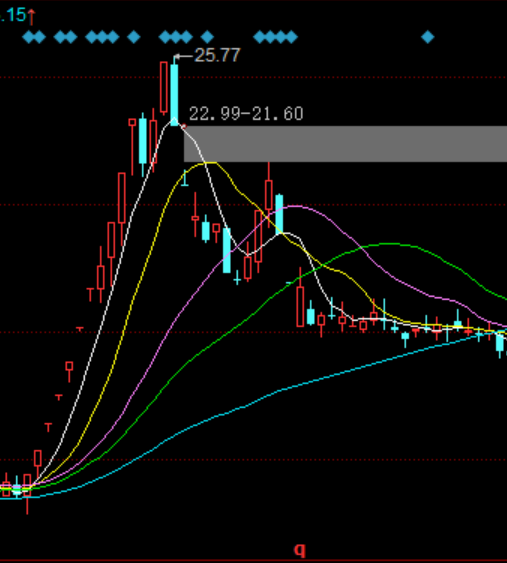
Task: Open the red q marker at chart bottom
Action: click(x=300, y=549)
